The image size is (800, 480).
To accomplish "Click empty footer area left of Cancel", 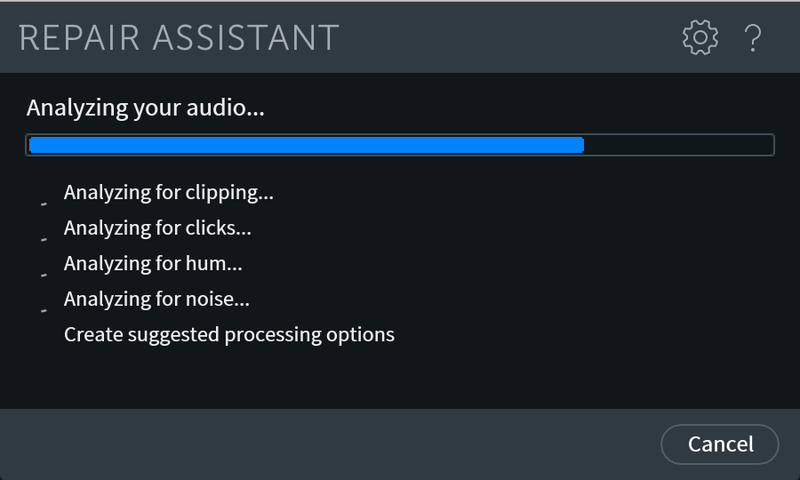I will 330,443.
